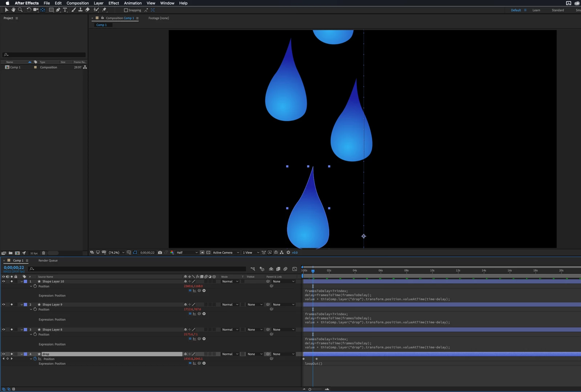Select the Rectangle shape tool
This screenshot has height=392, width=581.
[x=51, y=10]
